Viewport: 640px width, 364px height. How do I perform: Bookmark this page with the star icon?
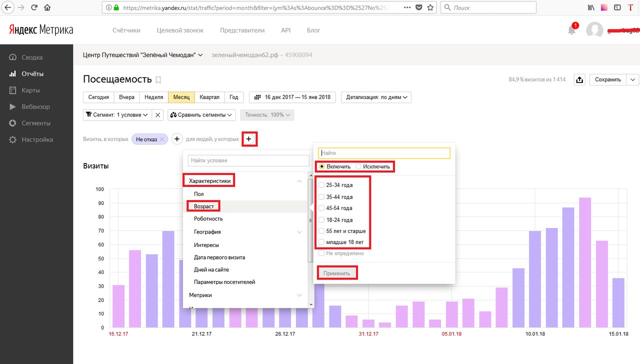click(430, 7)
